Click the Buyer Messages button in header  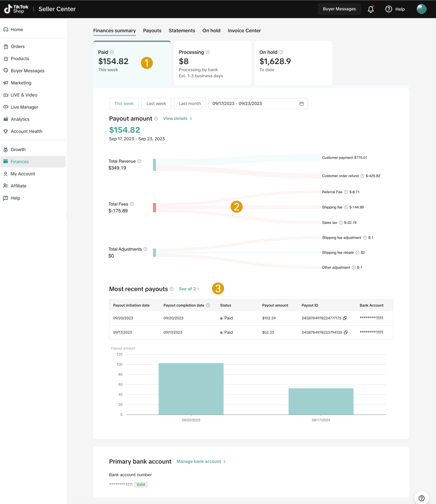click(x=339, y=9)
